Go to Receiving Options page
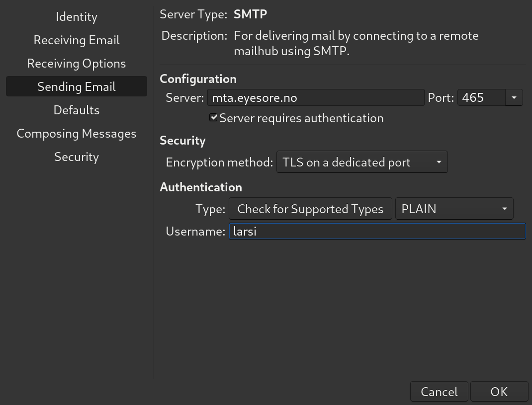The width and height of the screenshot is (532, 405). (x=77, y=64)
